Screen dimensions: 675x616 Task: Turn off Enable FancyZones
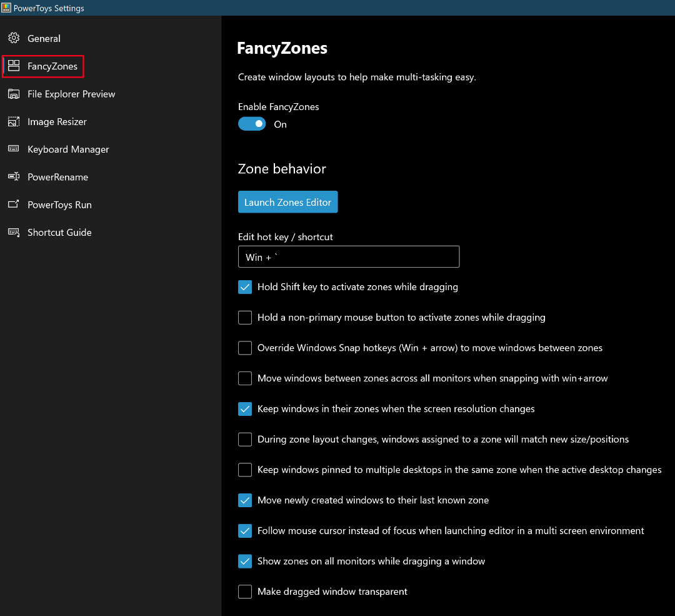(x=252, y=124)
